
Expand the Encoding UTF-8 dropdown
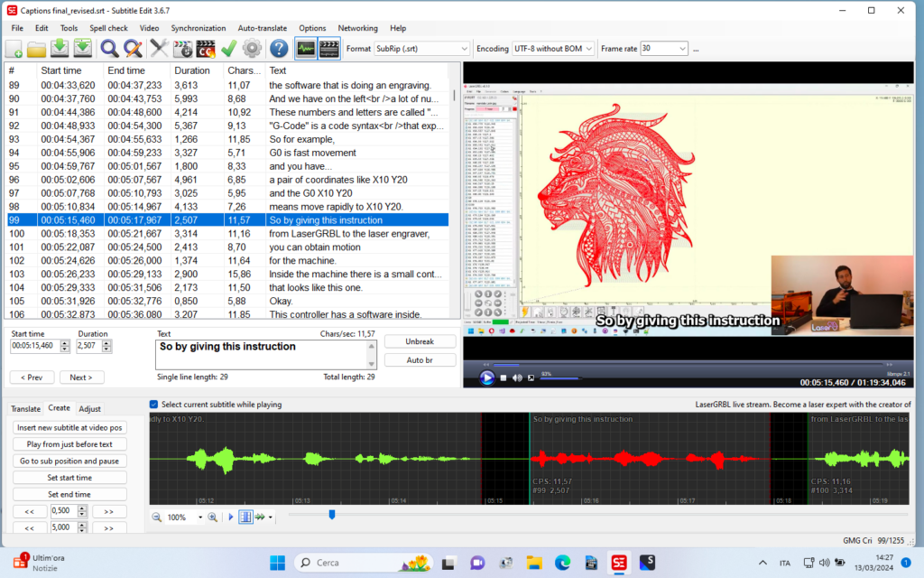(x=553, y=48)
